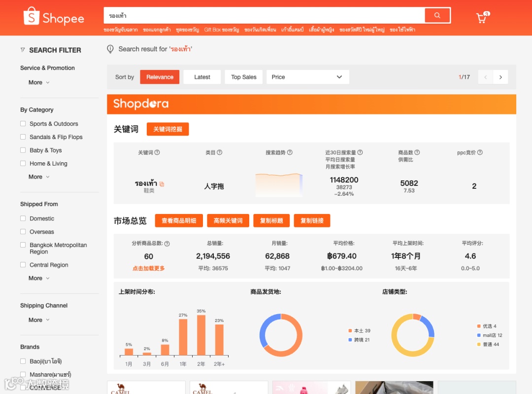The width and height of the screenshot is (532, 394).
Task: Click the help icon next to ppc竞价
Action: point(480,152)
